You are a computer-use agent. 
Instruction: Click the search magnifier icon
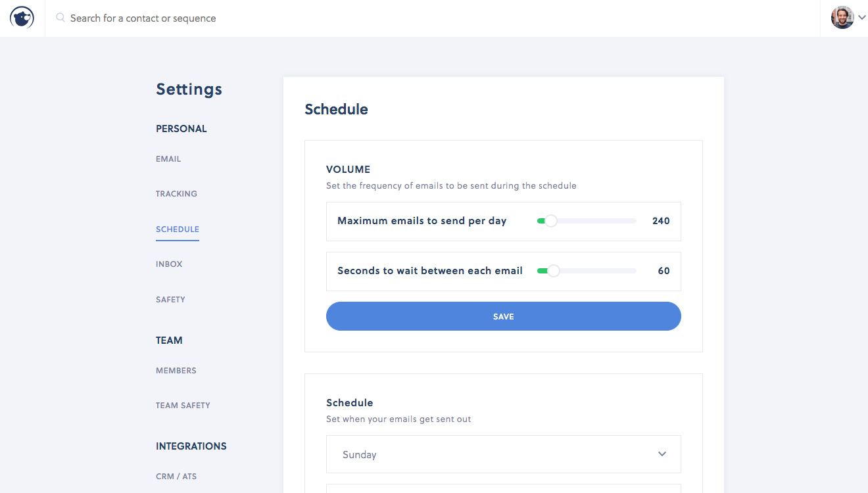coord(60,18)
